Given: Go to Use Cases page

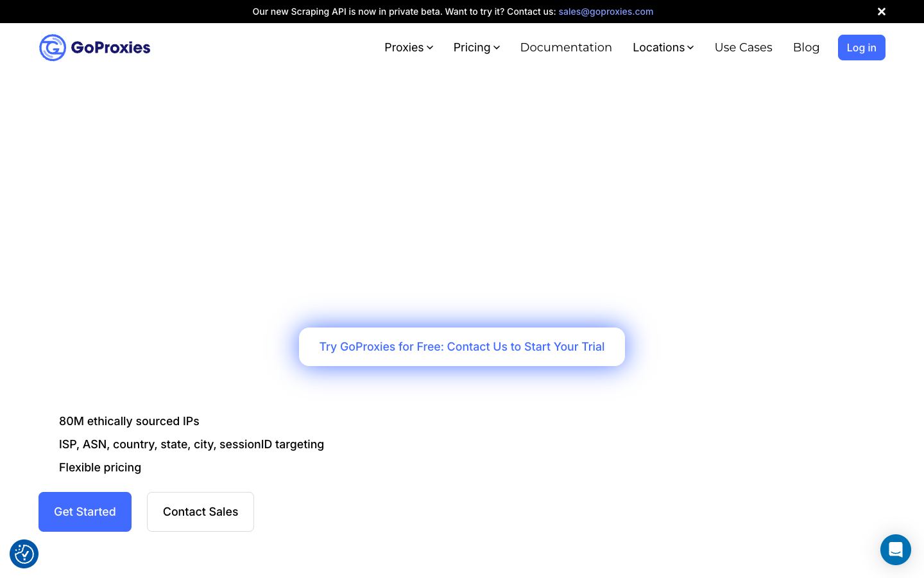Looking at the screenshot, I should (744, 48).
